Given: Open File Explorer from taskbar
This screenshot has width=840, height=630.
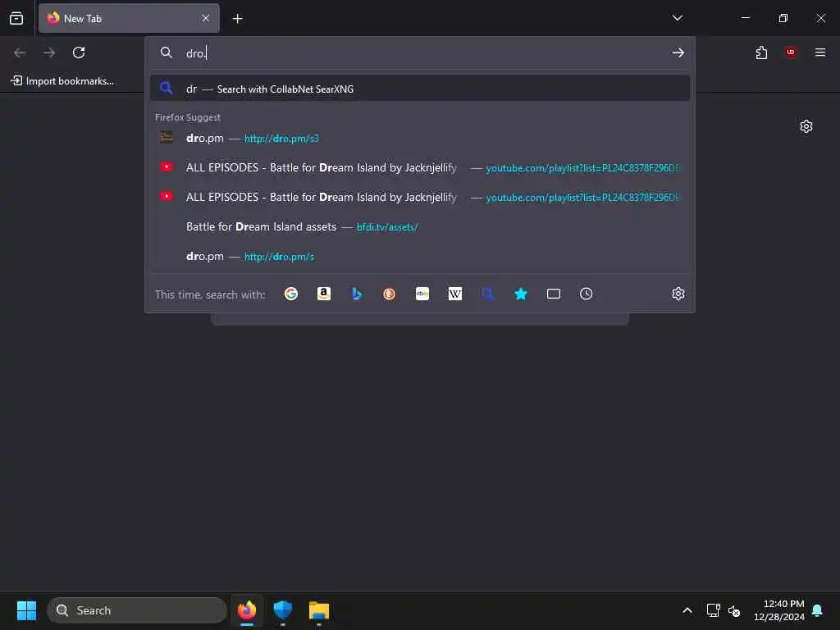Looking at the screenshot, I should point(319,610).
